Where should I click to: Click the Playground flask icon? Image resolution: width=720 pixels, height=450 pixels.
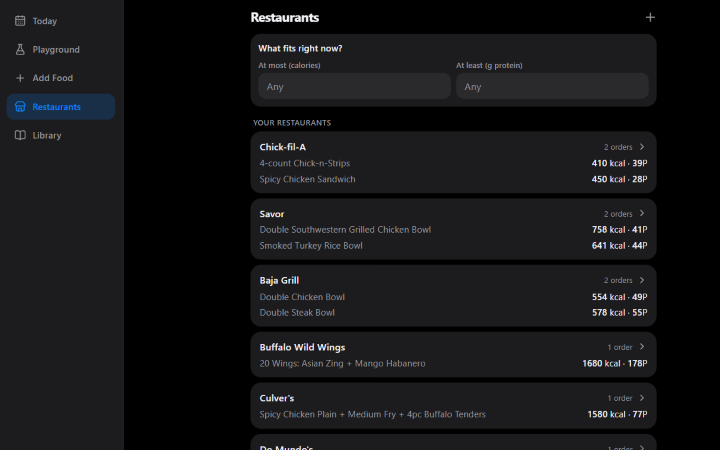20,49
